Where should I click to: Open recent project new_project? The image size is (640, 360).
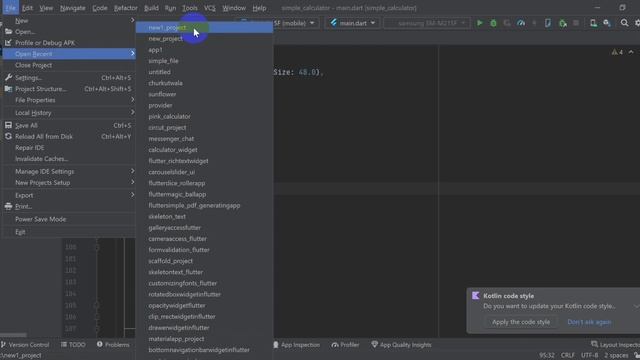[x=204, y=38]
